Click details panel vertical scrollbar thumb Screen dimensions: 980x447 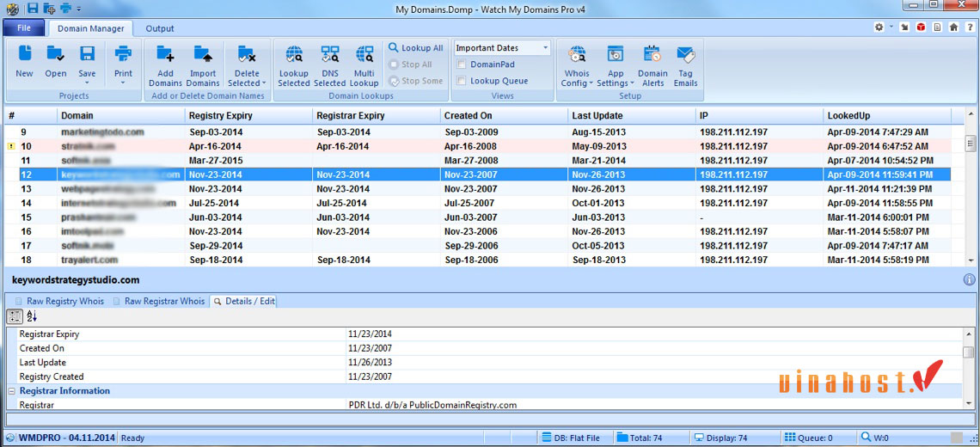point(967,352)
